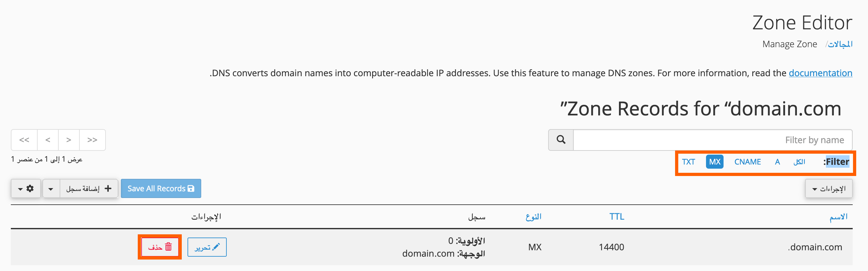Go to the next records page
Viewport: 868px width, 271px height.
click(x=69, y=140)
